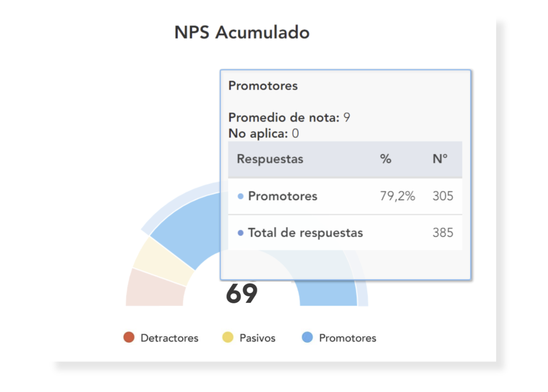Toggle the Pasivos legend label
Screen dimensions: 548x392
point(257,338)
